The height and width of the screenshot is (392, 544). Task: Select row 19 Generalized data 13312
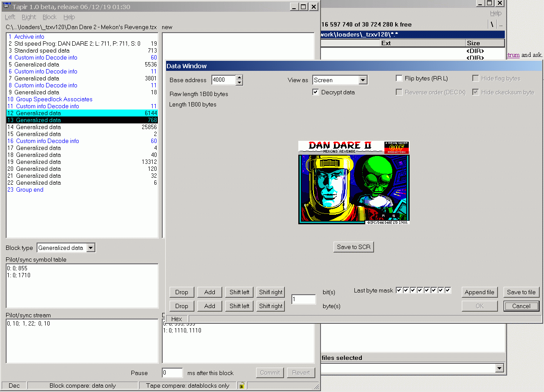click(x=82, y=162)
